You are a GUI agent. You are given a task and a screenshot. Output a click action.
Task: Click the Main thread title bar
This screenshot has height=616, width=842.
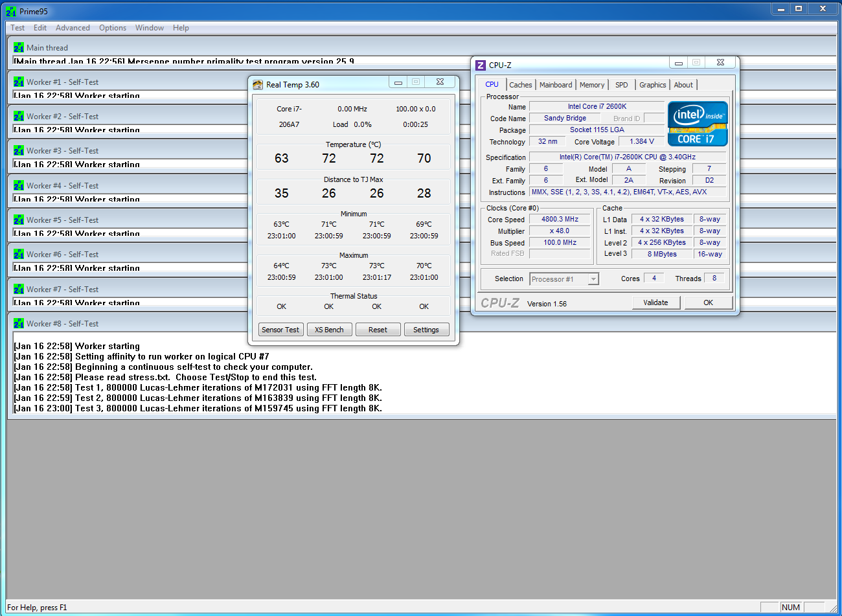pyautogui.click(x=422, y=47)
